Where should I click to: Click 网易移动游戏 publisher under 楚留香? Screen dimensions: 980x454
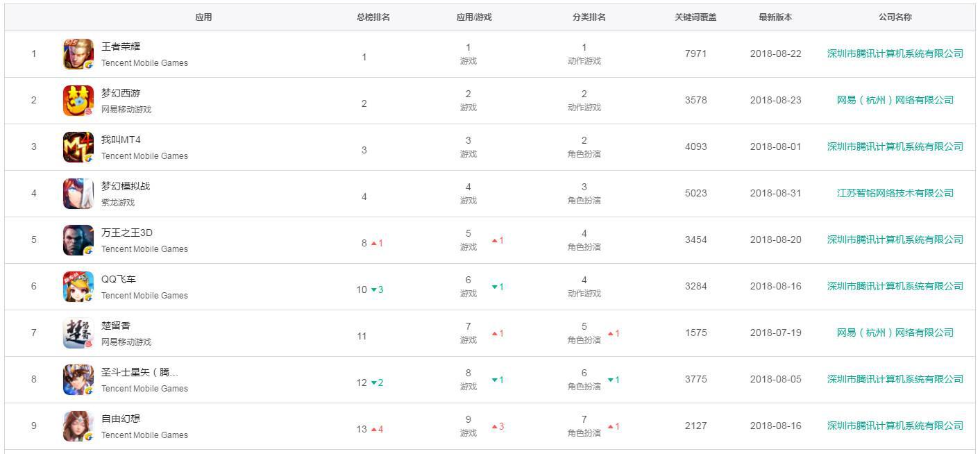126,342
